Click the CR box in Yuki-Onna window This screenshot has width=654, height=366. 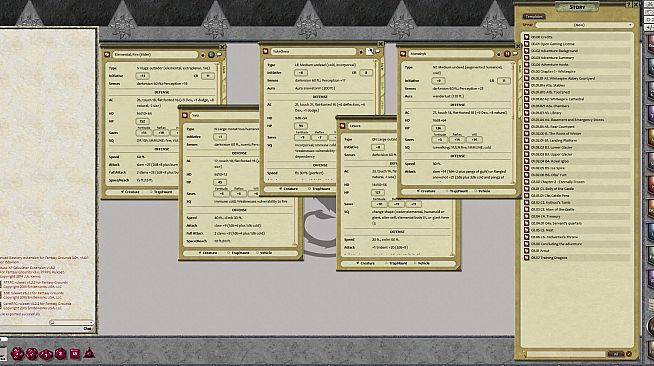pyautogui.click(x=366, y=73)
